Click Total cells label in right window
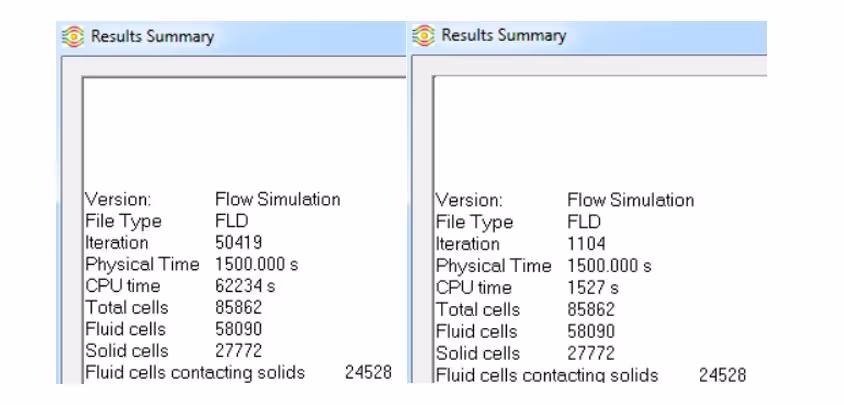The image size is (844, 405). pos(478,310)
